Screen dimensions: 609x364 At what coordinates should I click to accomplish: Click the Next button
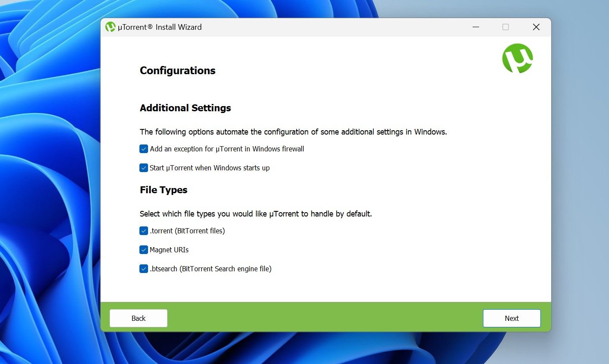click(x=511, y=318)
